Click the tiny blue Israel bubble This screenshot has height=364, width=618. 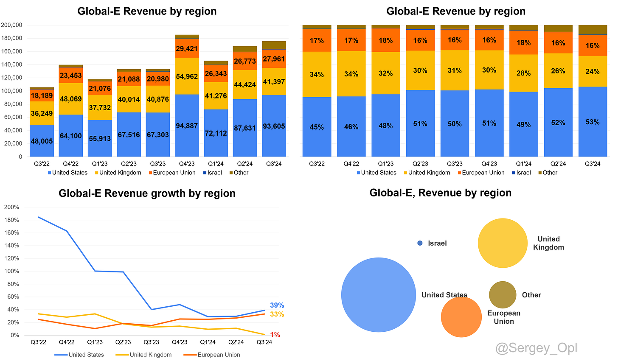pos(420,243)
